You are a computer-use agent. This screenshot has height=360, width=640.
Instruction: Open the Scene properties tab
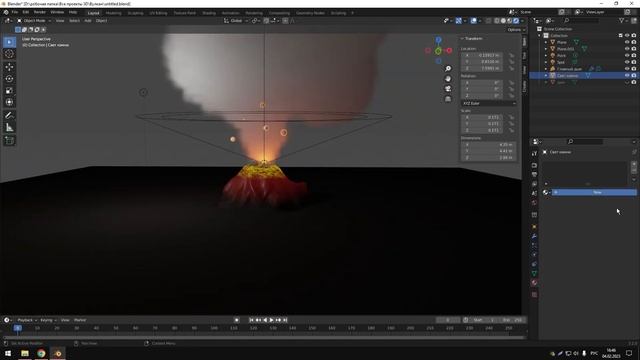click(x=534, y=193)
